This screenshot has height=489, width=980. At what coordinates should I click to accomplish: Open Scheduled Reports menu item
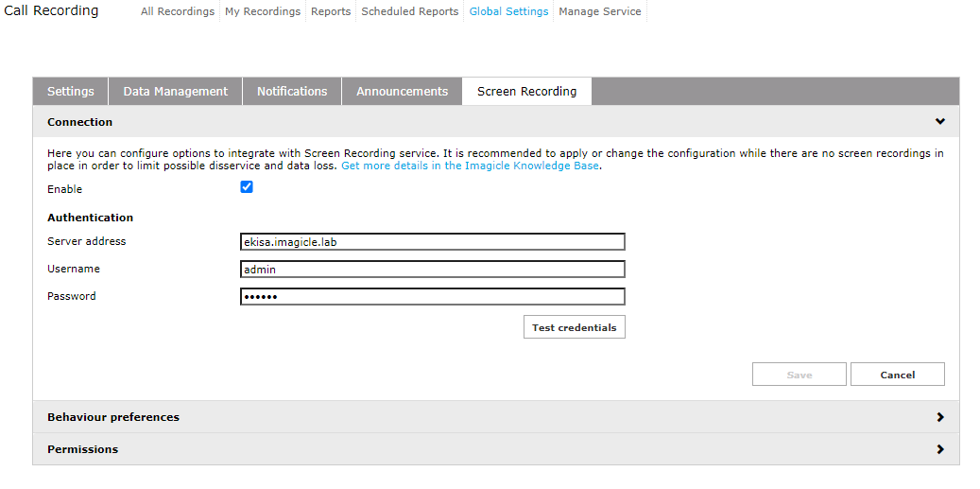pos(409,12)
